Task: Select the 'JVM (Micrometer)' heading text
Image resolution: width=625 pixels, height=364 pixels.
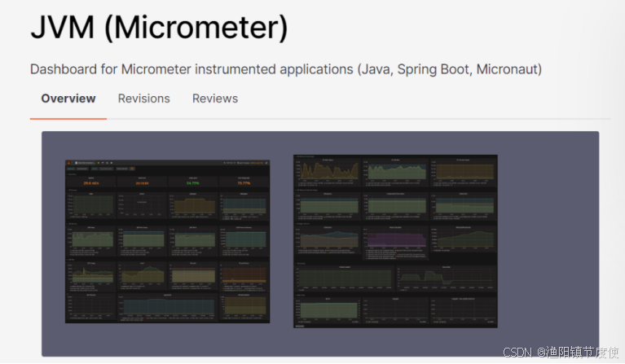Action: [x=159, y=28]
